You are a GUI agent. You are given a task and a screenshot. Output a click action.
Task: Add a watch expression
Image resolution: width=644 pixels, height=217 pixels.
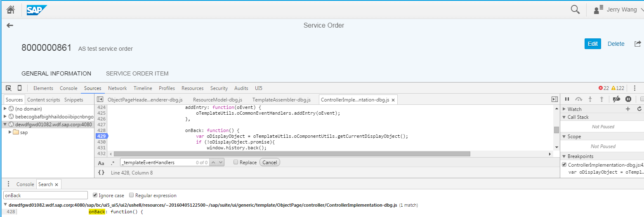pyautogui.click(x=628, y=109)
